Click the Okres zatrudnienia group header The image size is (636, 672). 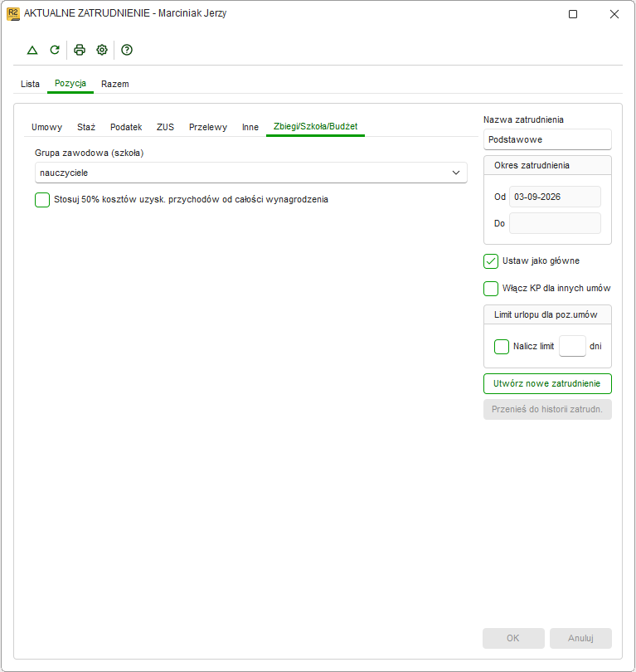547,165
